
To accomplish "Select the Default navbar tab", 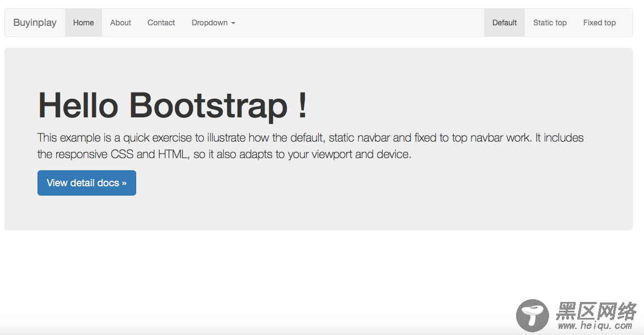I will tap(505, 23).
